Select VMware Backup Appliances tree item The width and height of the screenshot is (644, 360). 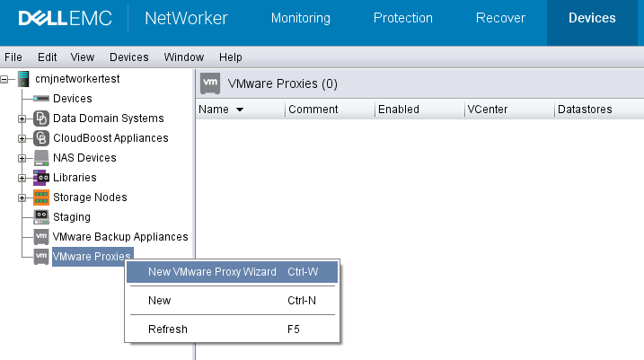(x=120, y=236)
